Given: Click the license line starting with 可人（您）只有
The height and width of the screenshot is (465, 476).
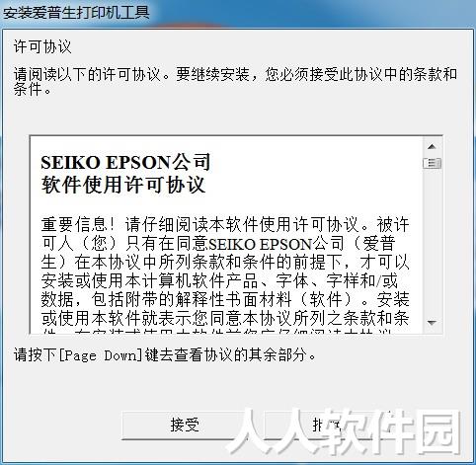Looking at the screenshot, I should [218, 244].
